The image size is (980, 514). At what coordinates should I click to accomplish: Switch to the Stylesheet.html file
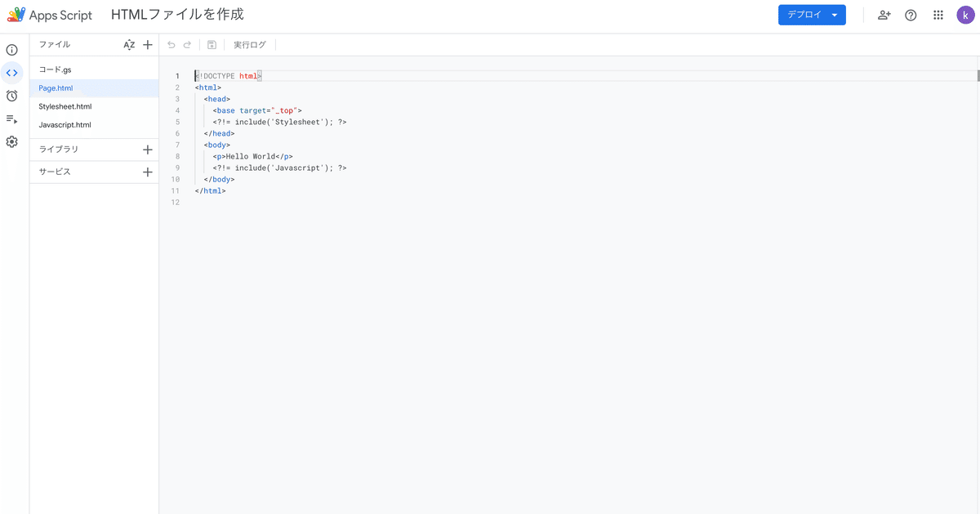coord(65,105)
